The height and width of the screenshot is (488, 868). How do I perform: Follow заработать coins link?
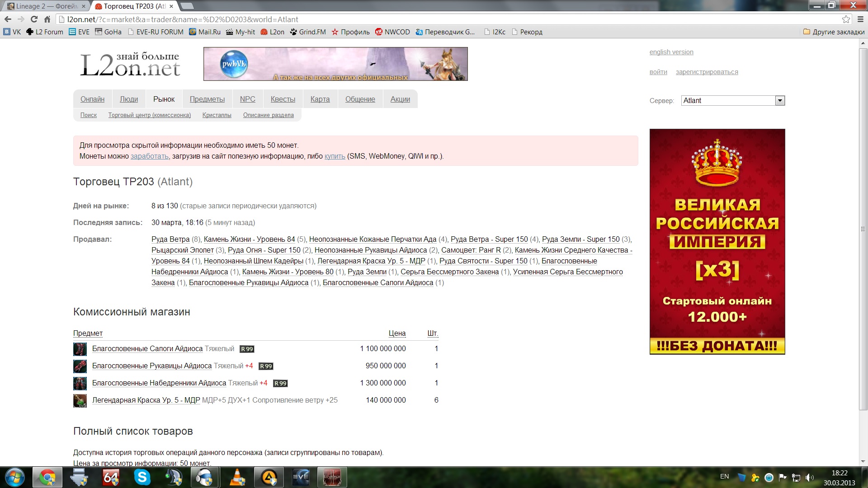150,156
